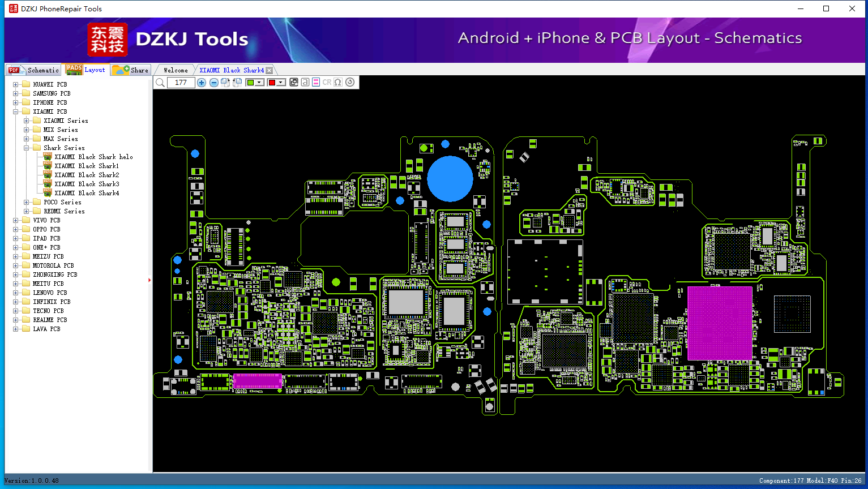This screenshot has height=489, width=868.
Task: Toggle the Omega resistance icon
Action: (x=338, y=83)
